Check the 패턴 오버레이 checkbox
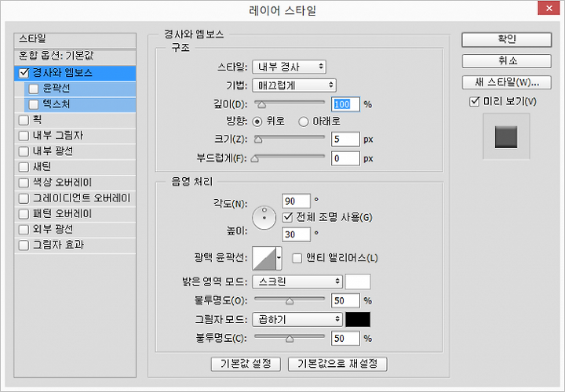Screen dimensions: 565x392 (x=24, y=214)
